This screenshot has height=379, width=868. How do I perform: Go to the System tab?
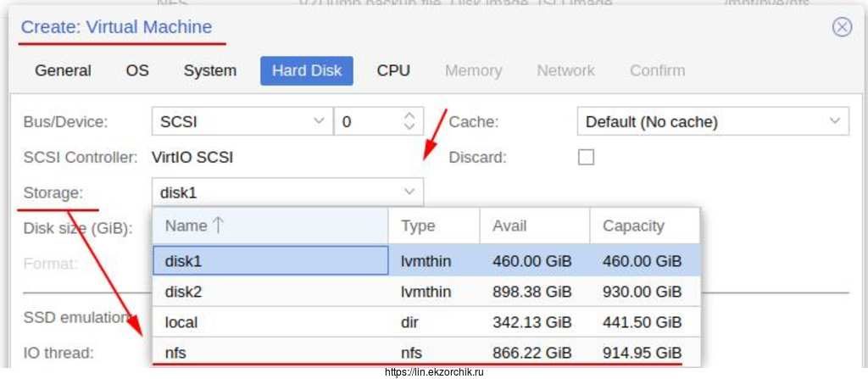pyautogui.click(x=209, y=70)
